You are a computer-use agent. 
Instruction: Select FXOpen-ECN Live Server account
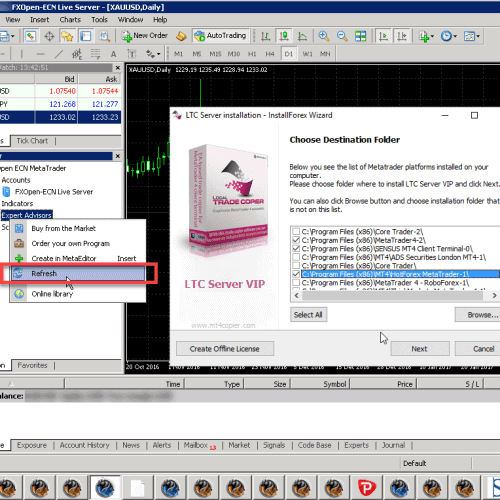[54, 192]
